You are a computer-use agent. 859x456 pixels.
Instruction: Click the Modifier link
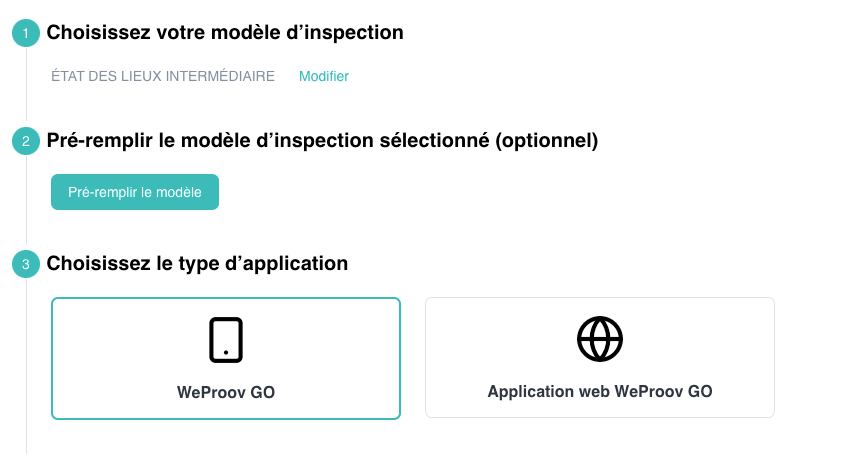(x=324, y=76)
